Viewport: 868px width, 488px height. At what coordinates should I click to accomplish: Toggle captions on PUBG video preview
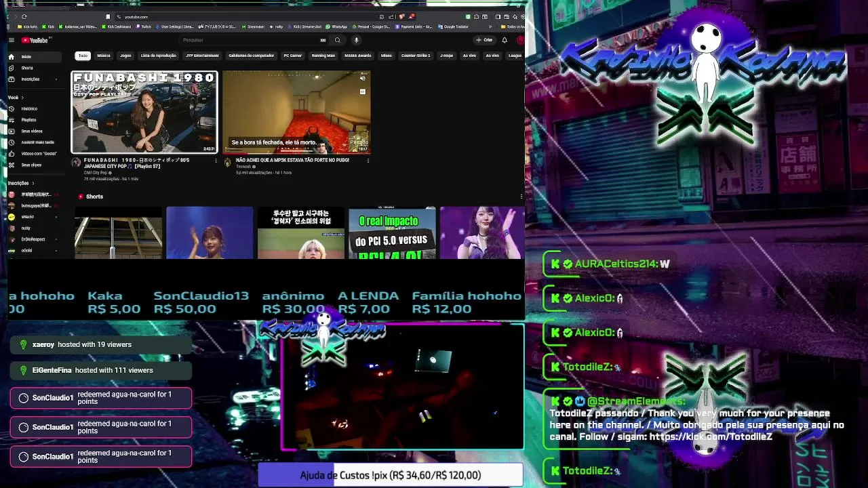coord(363,91)
